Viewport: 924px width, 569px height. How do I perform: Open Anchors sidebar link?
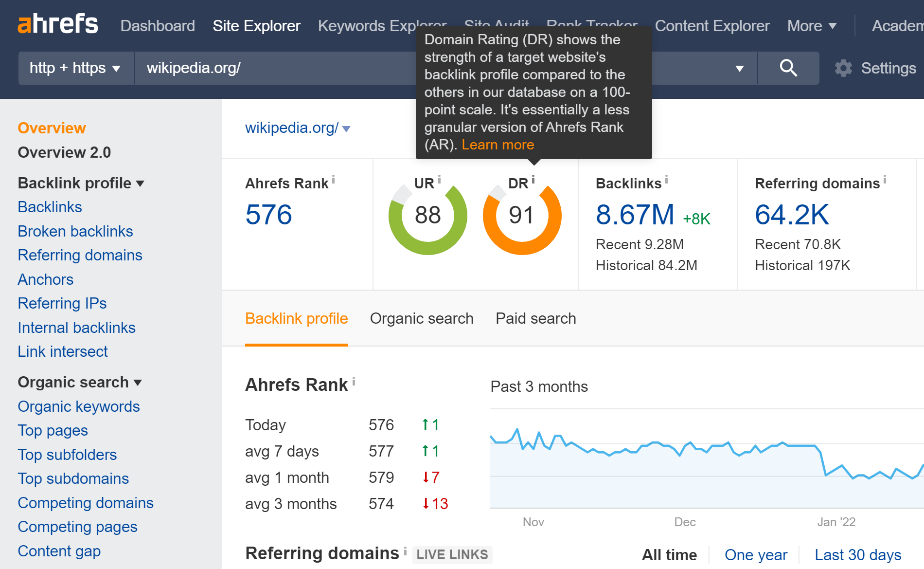(x=46, y=279)
